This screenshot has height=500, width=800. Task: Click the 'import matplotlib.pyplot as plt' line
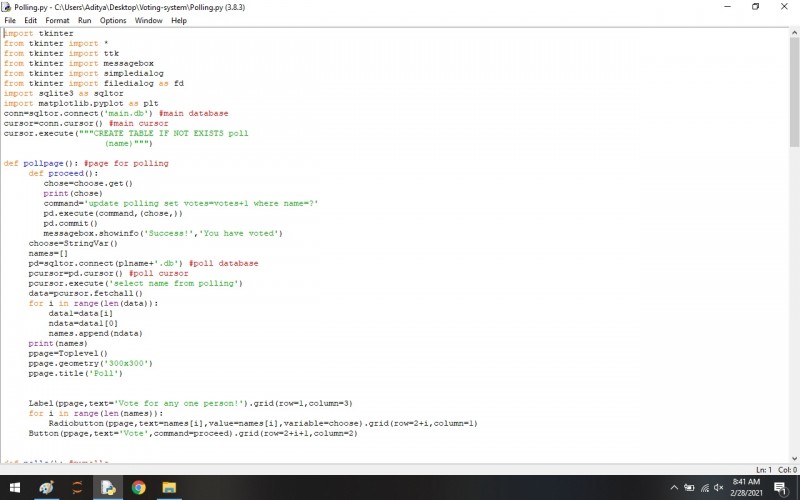pos(81,103)
